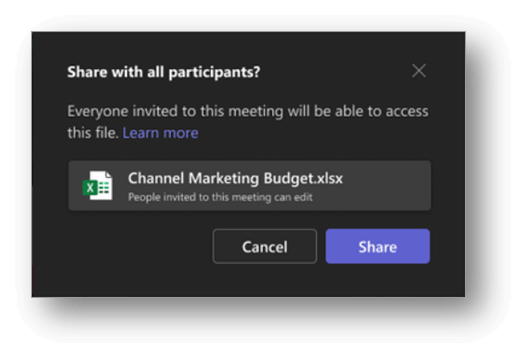
Task: Follow the purple Learn more hyperlink
Action: pyautogui.click(x=160, y=133)
